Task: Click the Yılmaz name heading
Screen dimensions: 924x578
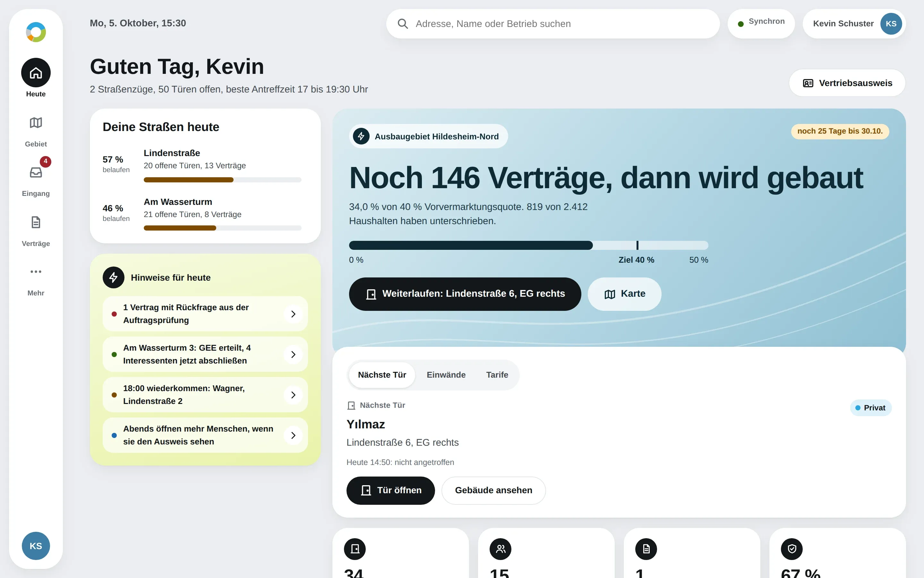Action: tap(366, 424)
